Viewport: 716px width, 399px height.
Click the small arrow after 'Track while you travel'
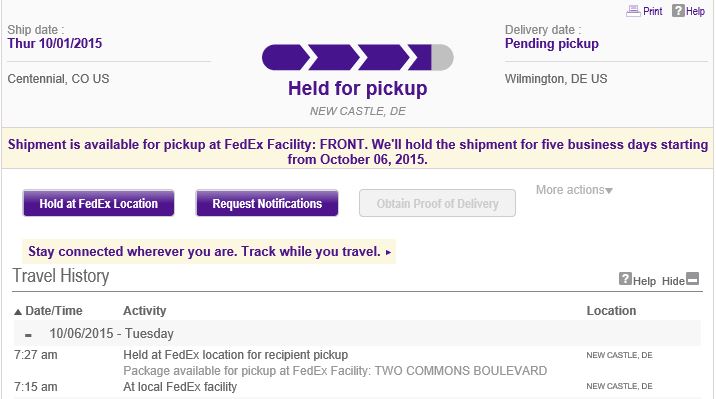[x=388, y=252]
